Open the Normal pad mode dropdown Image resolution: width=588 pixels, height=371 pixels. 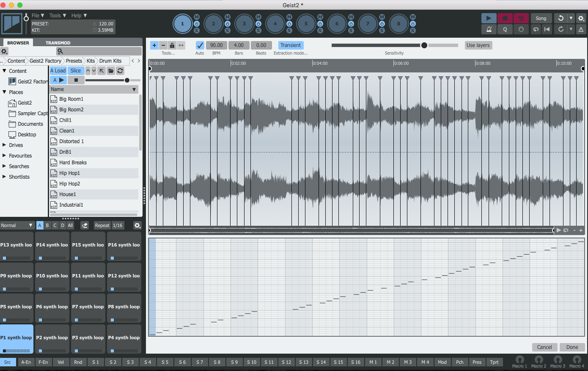(x=17, y=225)
